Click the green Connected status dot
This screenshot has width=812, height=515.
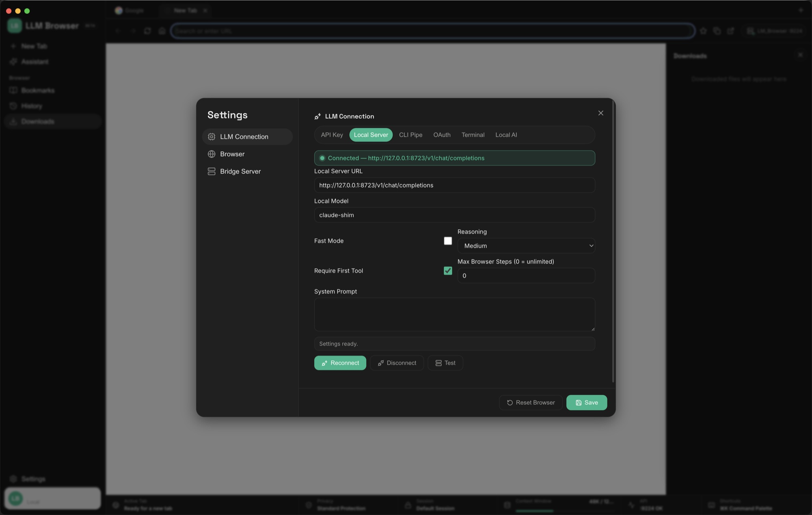click(x=322, y=158)
